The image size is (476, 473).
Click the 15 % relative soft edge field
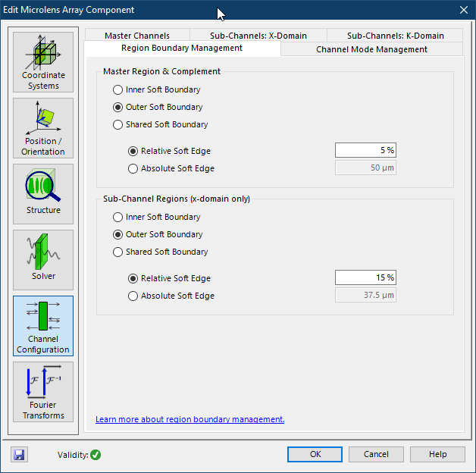(365, 277)
